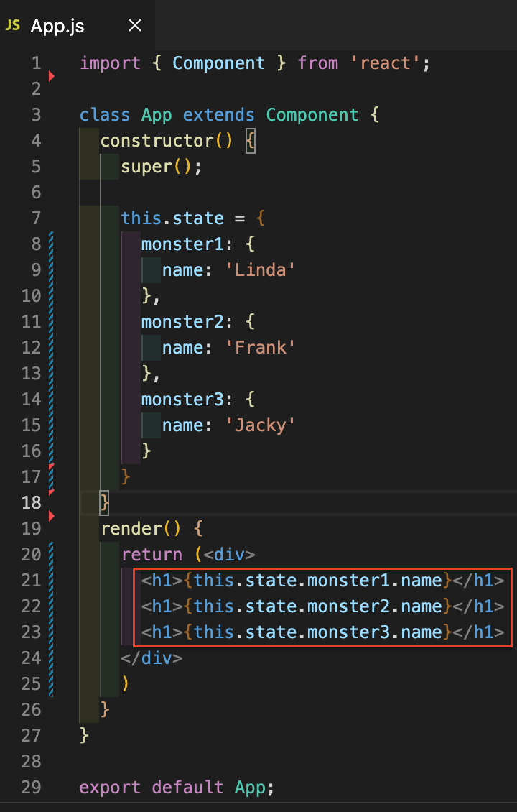Click 'state' on line 7
The height and width of the screenshot is (812, 517).
click(198, 218)
